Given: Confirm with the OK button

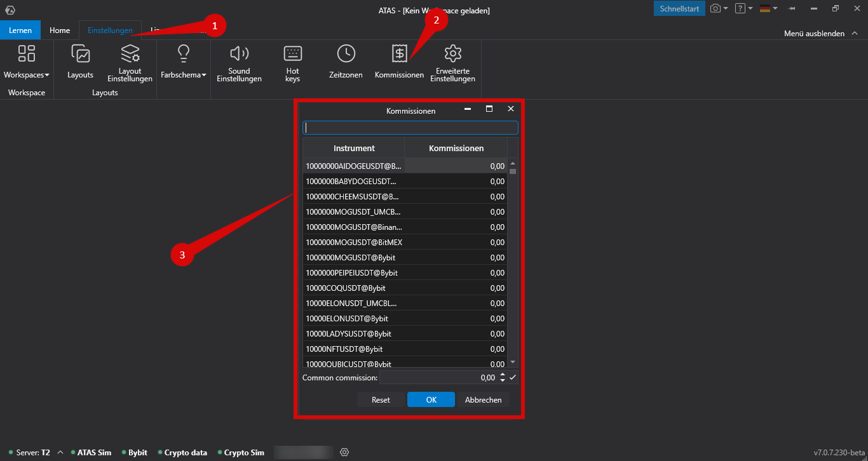Looking at the screenshot, I should [431, 399].
